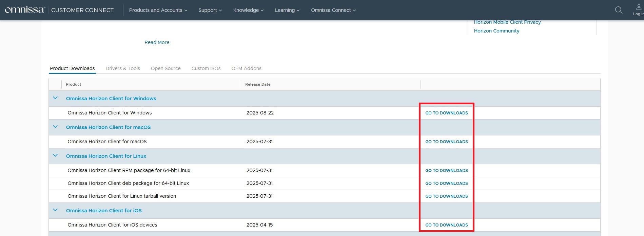Switch to the Custom ISOs tab
This screenshot has width=644, height=236.
[x=206, y=68]
